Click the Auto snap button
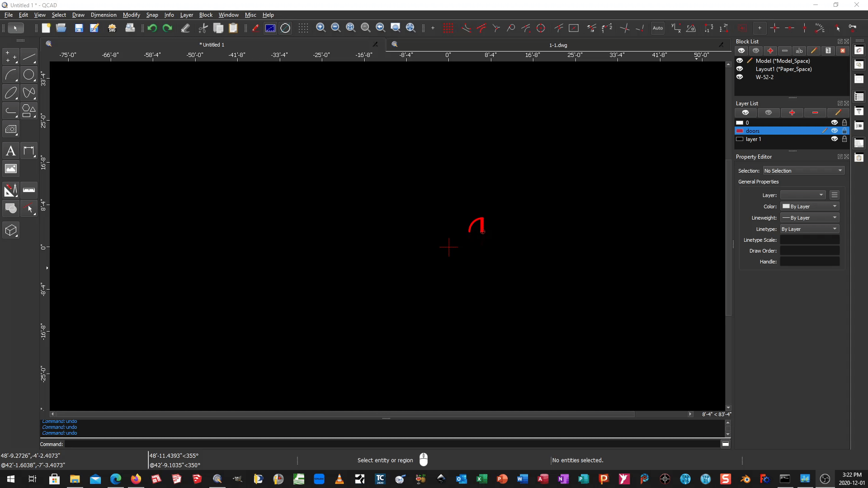 click(657, 28)
